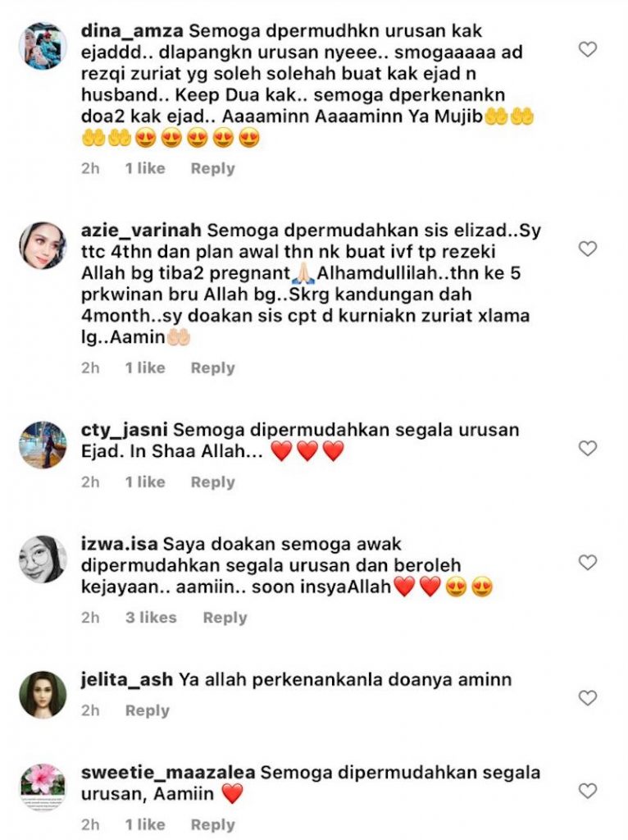Open username link cty_jasni
Viewport: 628px width, 840px height.
click(125, 430)
